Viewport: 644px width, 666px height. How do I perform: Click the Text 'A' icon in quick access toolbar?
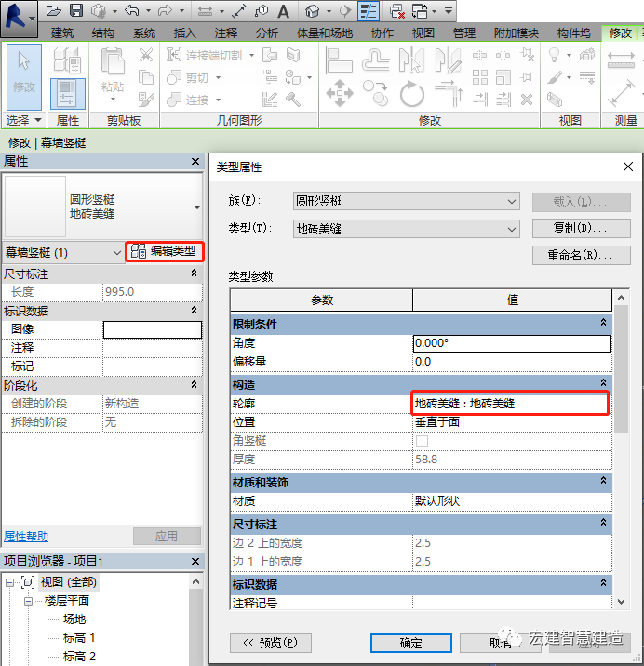(283, 11)
